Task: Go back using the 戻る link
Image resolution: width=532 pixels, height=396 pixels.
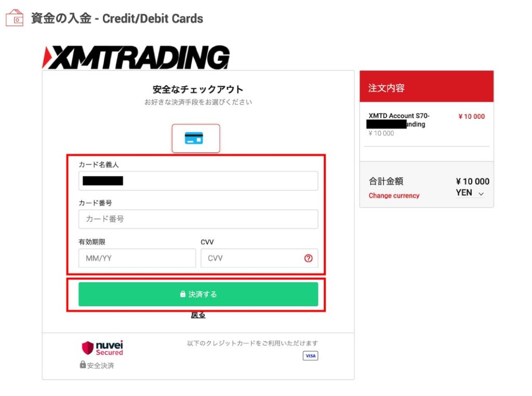Action: 198,315
